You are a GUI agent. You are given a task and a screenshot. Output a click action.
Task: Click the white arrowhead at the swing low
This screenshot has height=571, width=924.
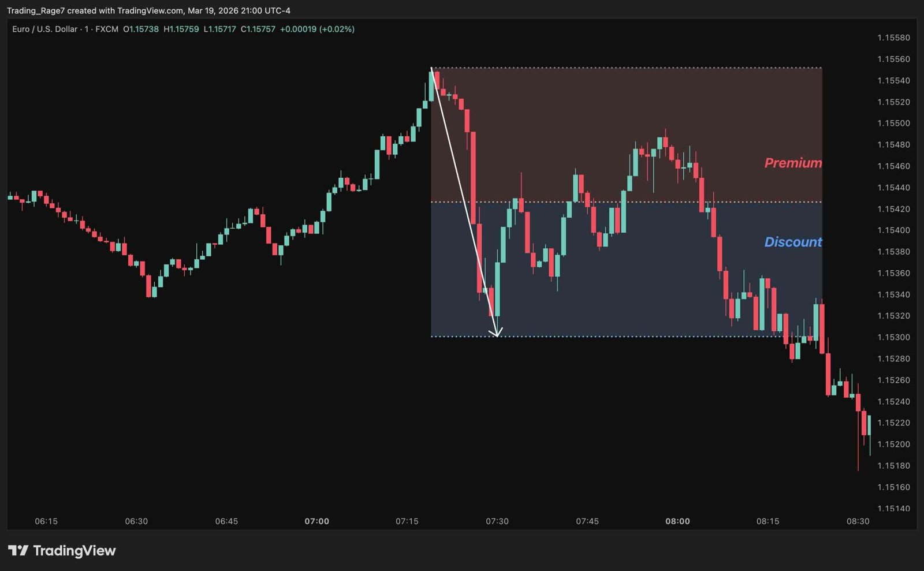pos(496,333)
